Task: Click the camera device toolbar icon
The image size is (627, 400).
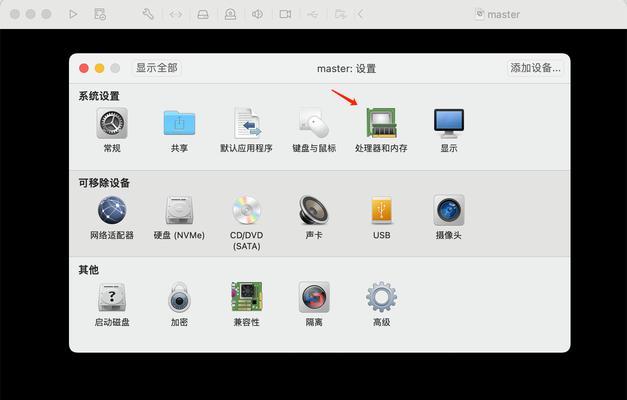Action: click(230, 14)
